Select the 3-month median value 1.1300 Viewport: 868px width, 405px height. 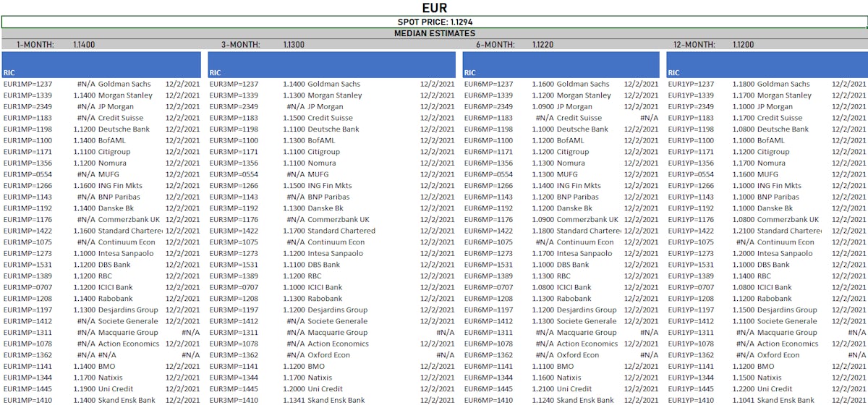pyautogui.click(x=294, y=45)
